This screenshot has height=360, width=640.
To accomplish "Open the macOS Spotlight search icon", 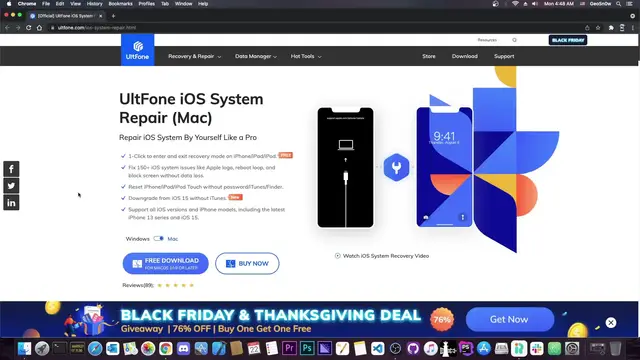I will pyautogui.click(x=619, y=4).
